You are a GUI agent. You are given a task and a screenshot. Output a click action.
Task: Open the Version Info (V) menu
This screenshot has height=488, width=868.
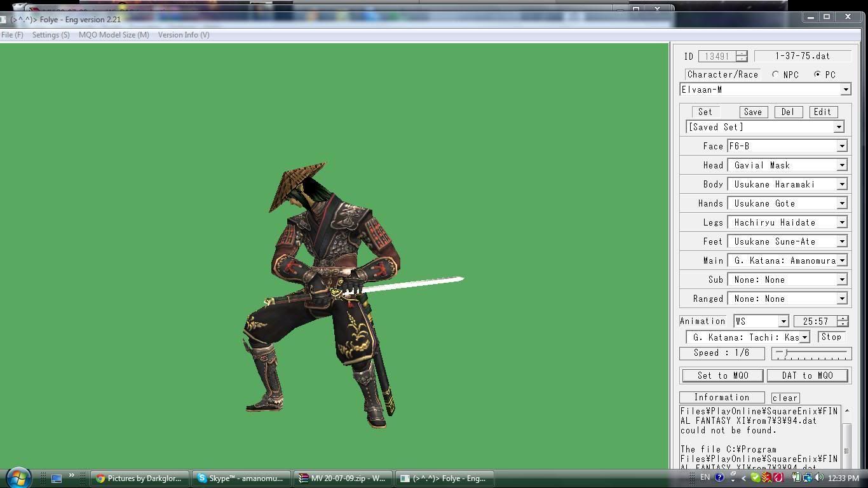(184, 35)
